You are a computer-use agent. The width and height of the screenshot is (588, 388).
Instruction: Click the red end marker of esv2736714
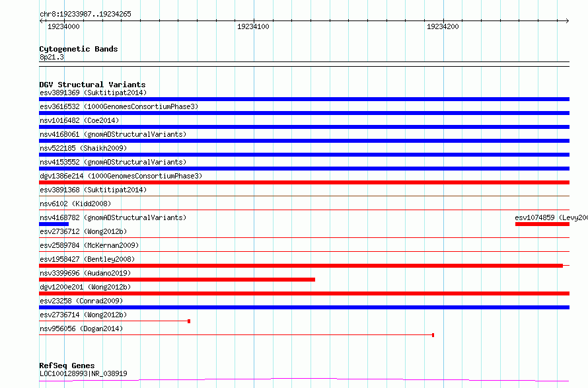189,321
